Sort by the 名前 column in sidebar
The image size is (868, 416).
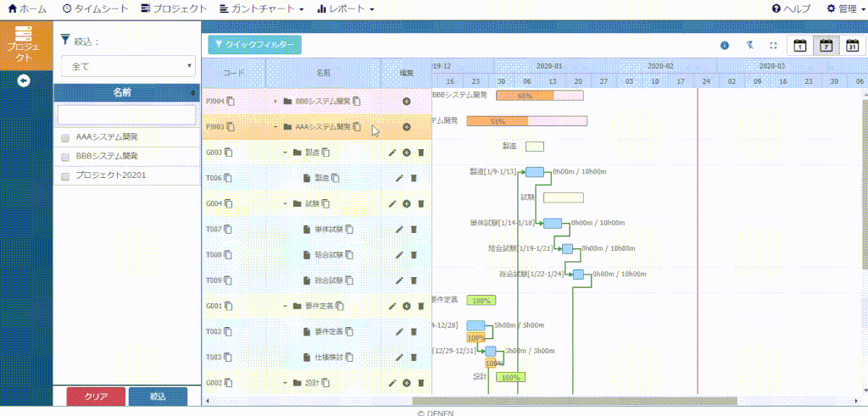(126, 92)
